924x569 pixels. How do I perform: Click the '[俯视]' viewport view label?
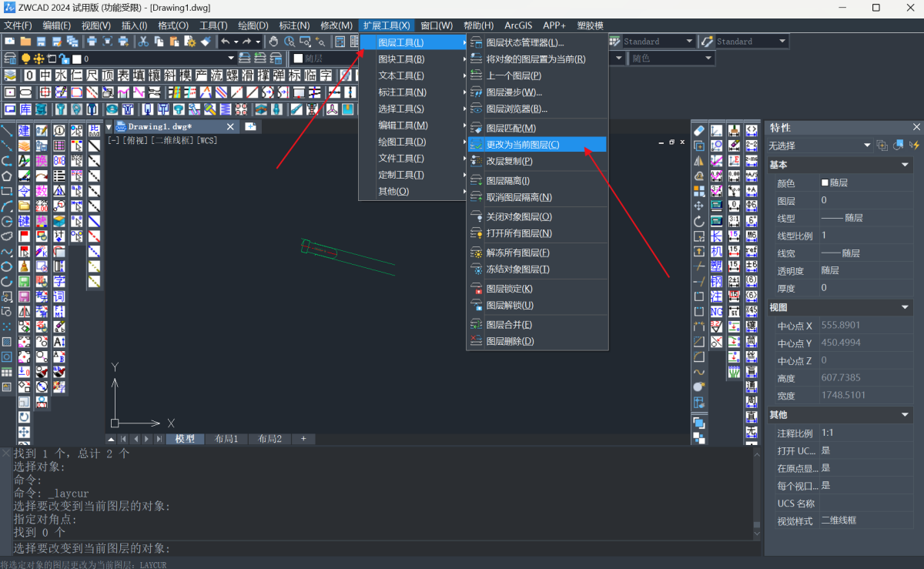click(x=136, y=141)
